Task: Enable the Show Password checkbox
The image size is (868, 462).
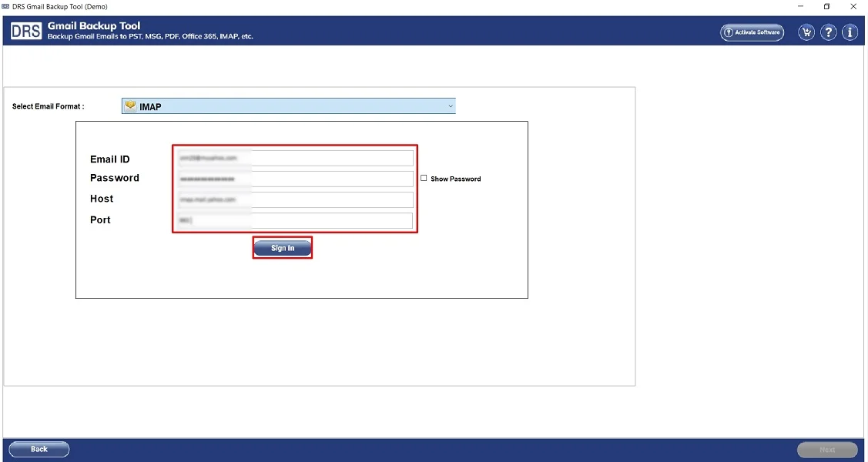Action: (424, 178)
